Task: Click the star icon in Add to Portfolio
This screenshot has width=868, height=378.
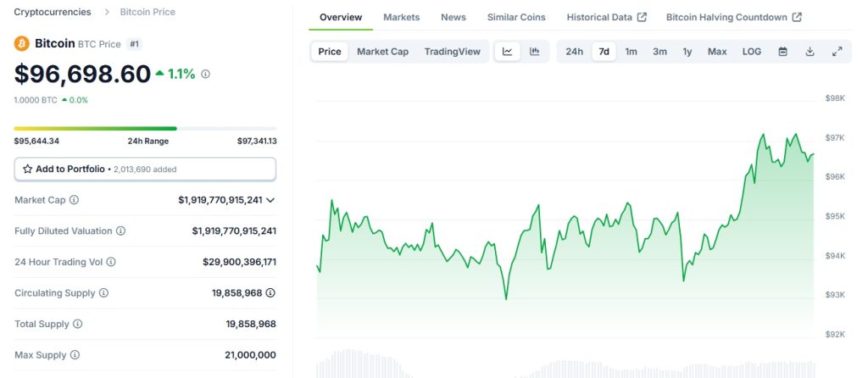Action: pyautogui.click(x=28, y=170)
